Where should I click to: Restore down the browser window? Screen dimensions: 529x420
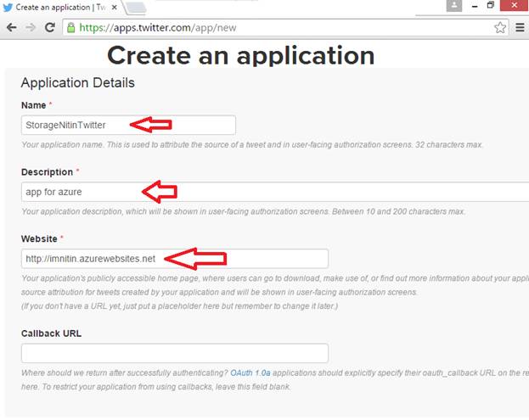point(491,5)
